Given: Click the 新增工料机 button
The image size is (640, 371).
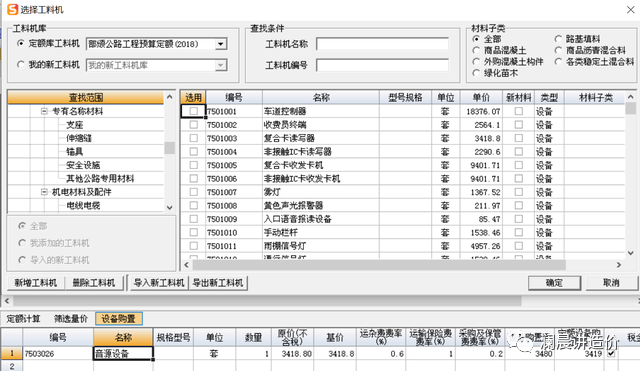Looking at the screenshot, I should pyautogui.click(x=36, y=282).
